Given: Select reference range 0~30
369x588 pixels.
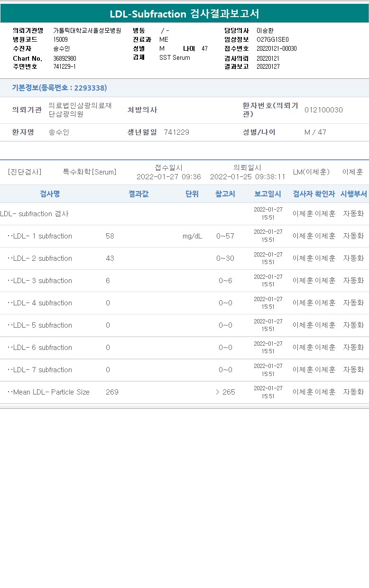Looking at the screenshot, I should [225, 258].
